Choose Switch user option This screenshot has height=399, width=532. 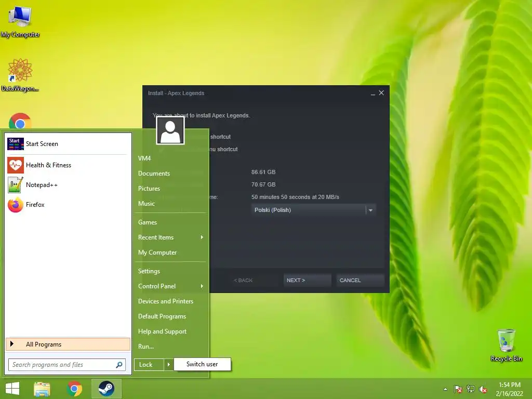point(202,364)
